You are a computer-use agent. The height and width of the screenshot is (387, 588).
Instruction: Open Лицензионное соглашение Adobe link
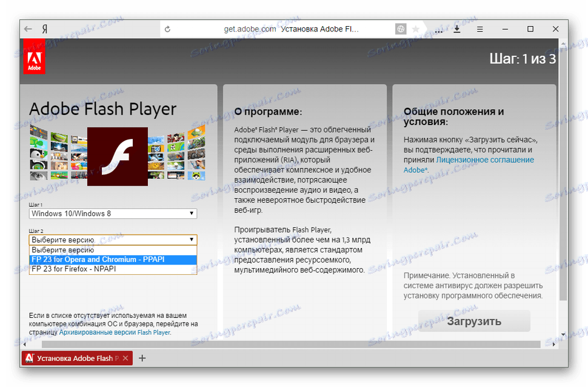click(469, 165)
